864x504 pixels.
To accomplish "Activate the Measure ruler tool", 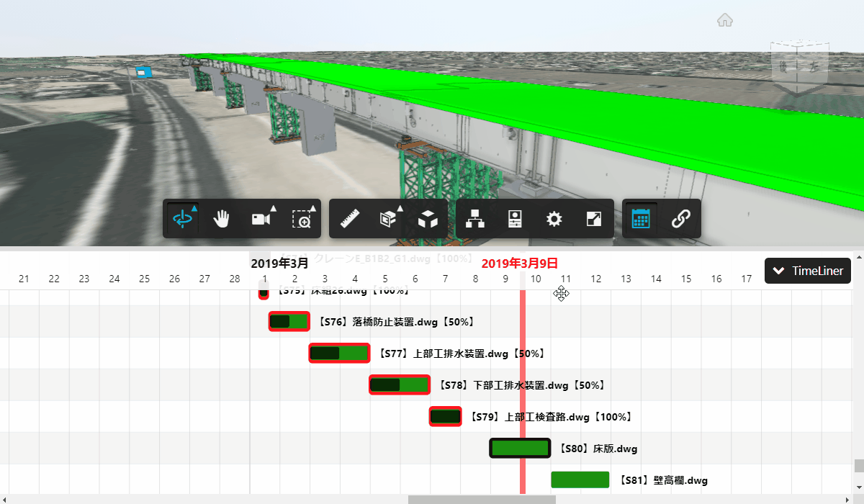I will 349,219.
